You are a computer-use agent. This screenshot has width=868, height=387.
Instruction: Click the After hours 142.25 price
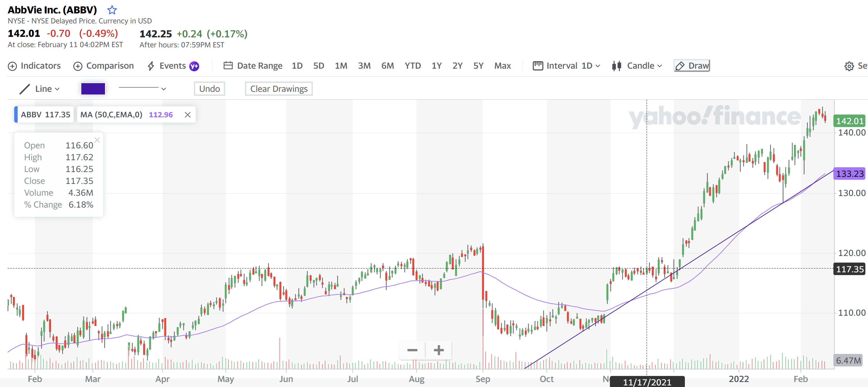click(156, 34)
